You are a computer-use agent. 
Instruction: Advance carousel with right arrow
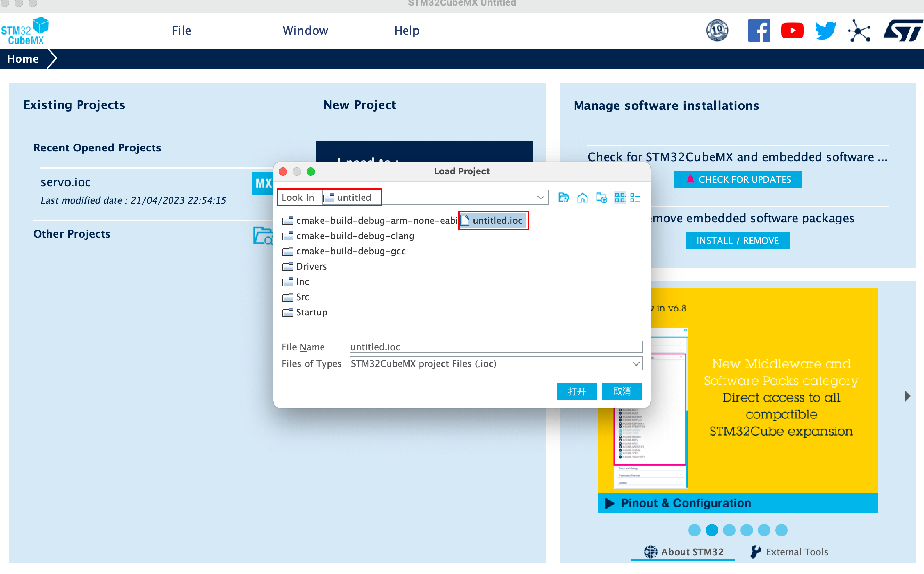[x=907, y=396]
